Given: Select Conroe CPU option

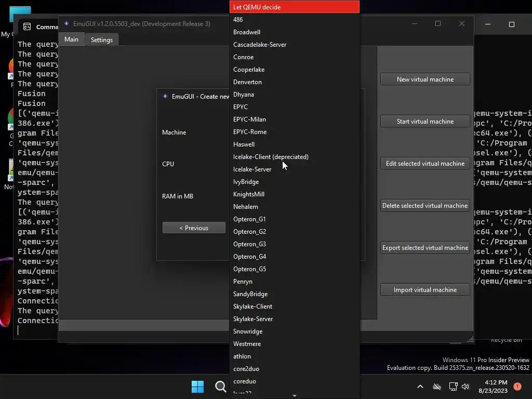Looking at the screenshot, I should pos(294,57).
